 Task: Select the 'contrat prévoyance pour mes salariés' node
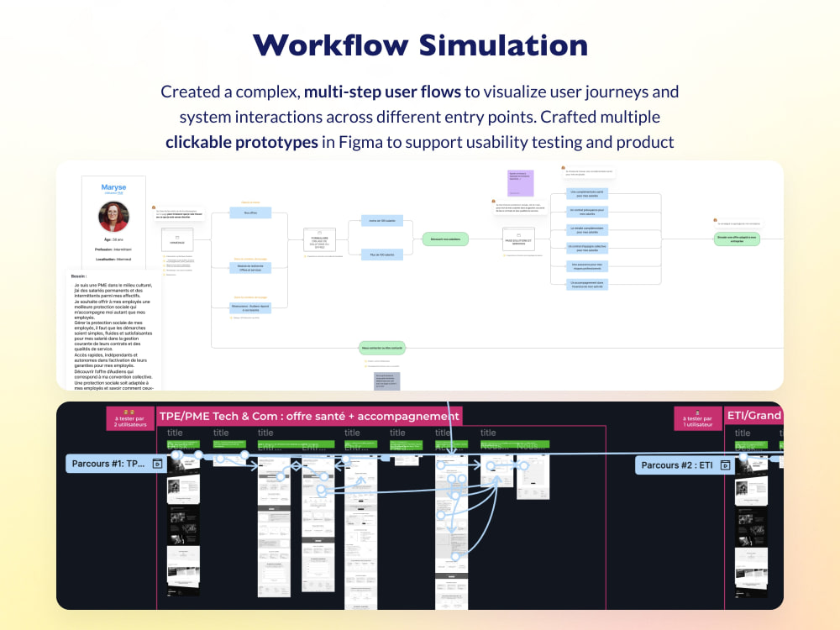pyautogui.click(x=587, y=212)
